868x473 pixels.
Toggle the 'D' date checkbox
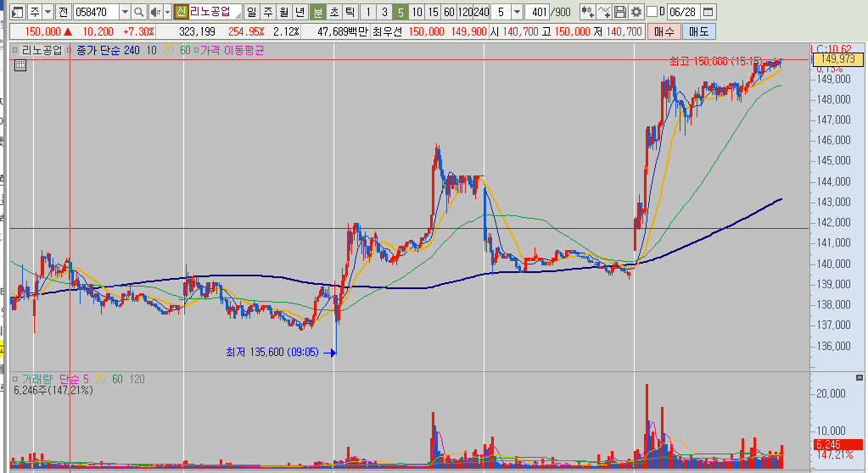(652, 12)
